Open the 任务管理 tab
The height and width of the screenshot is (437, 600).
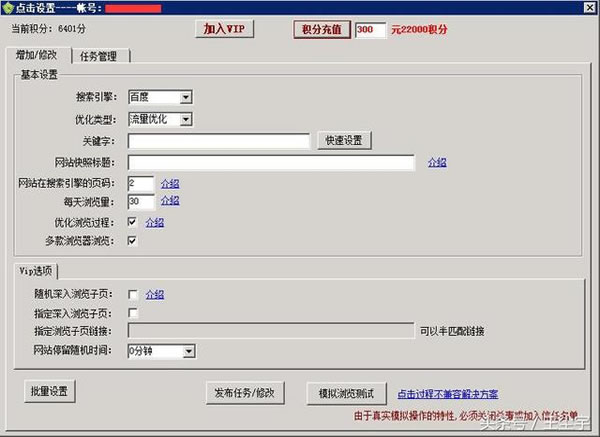[99, 56]
